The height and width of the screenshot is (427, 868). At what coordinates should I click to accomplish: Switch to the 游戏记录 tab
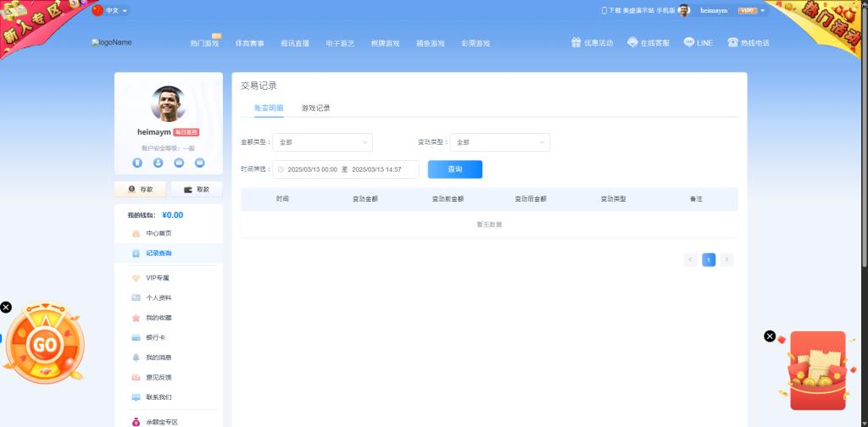tap(315, 108)
